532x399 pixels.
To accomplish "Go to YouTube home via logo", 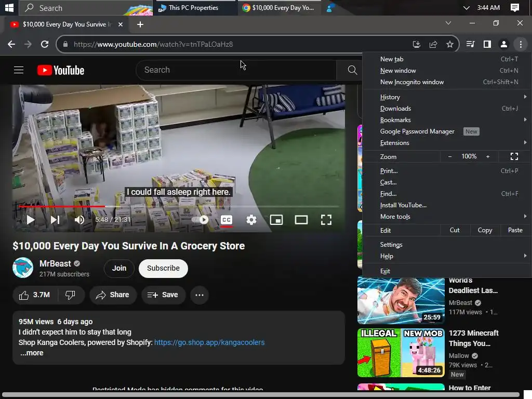I will coord(61,70).
